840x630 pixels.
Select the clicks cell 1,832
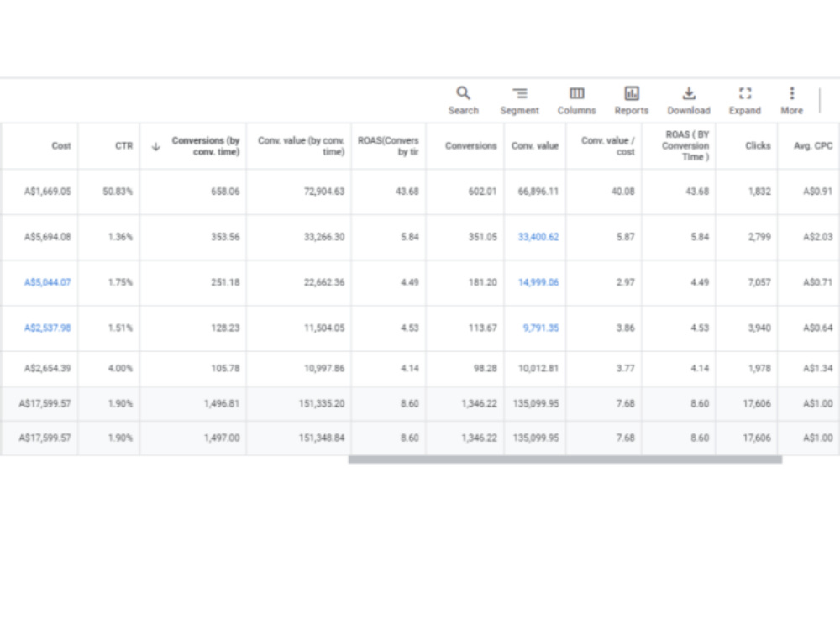[759, 192]
